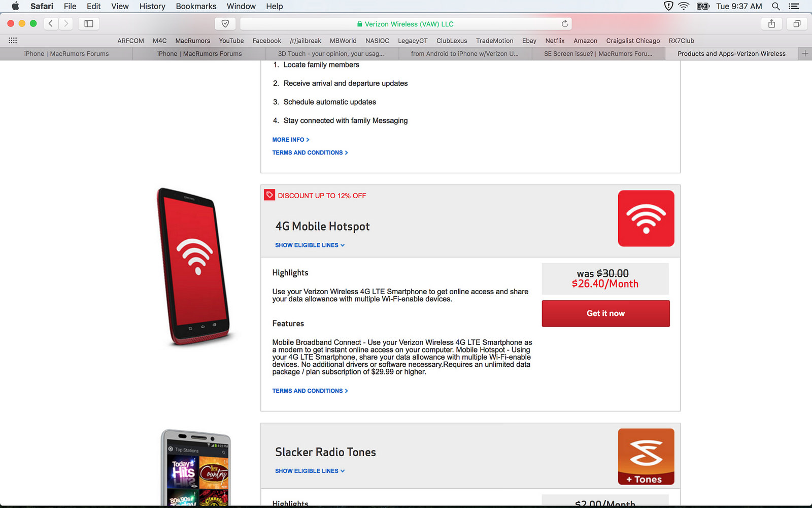This screenshot has width=812, height=508.
Task: Click the DISCOUNT UP TO 12% OFF label
Action: click(322, 196)
